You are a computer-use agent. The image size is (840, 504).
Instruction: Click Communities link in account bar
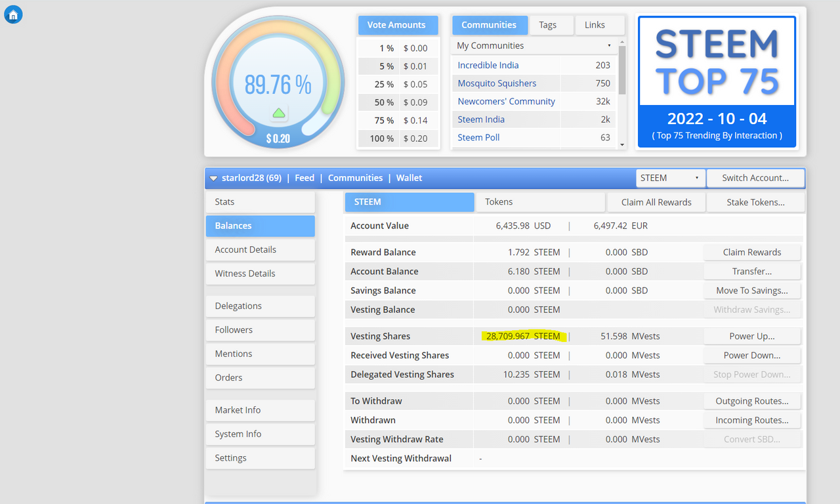(x=355, y=178)
